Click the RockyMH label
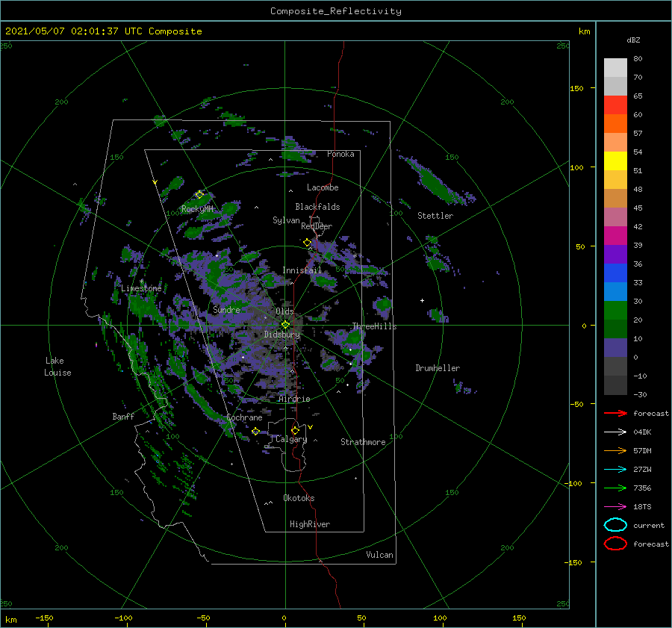This screenshot has height=628, width=672. tap(197, 209)
